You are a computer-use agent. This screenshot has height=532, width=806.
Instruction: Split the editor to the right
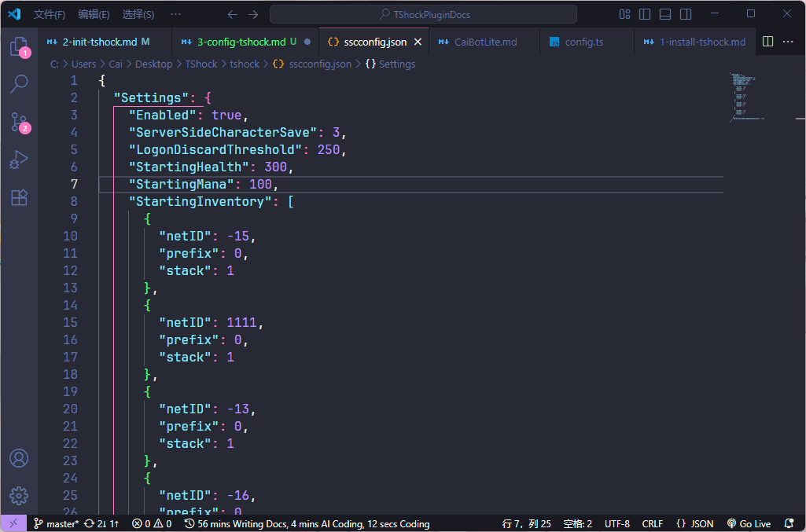768,42
